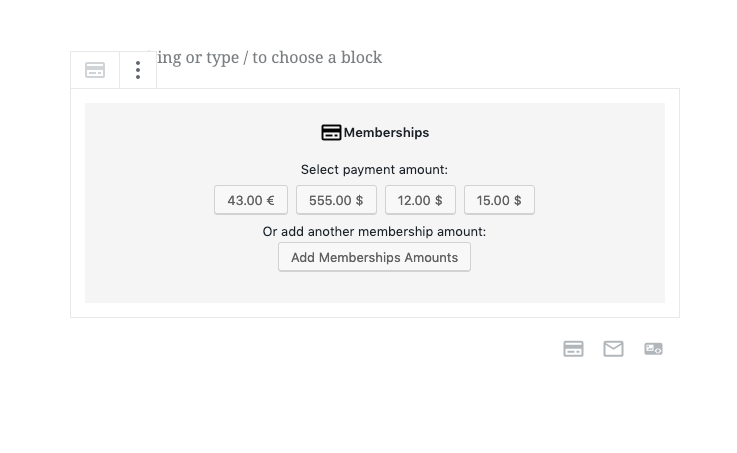Insert the image slideshow shortcut block icon
The height and width of the screenshot is (453, 737).
[x=653, y=349]
